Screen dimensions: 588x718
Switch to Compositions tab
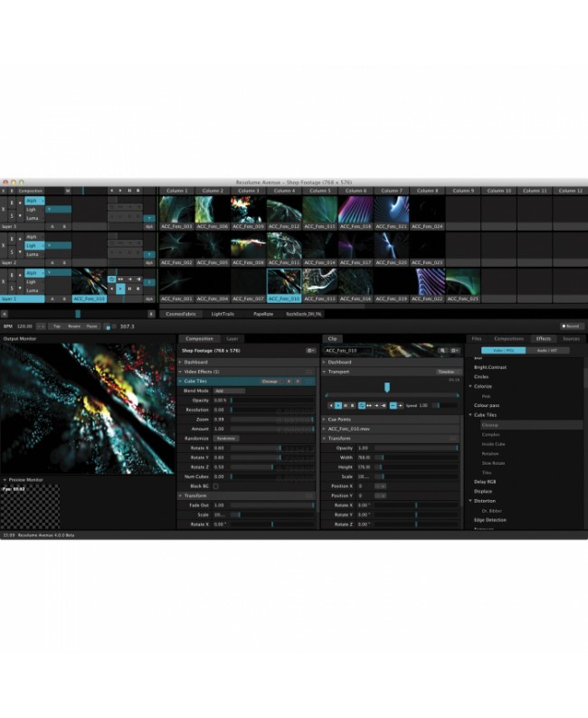click(508, 339)
